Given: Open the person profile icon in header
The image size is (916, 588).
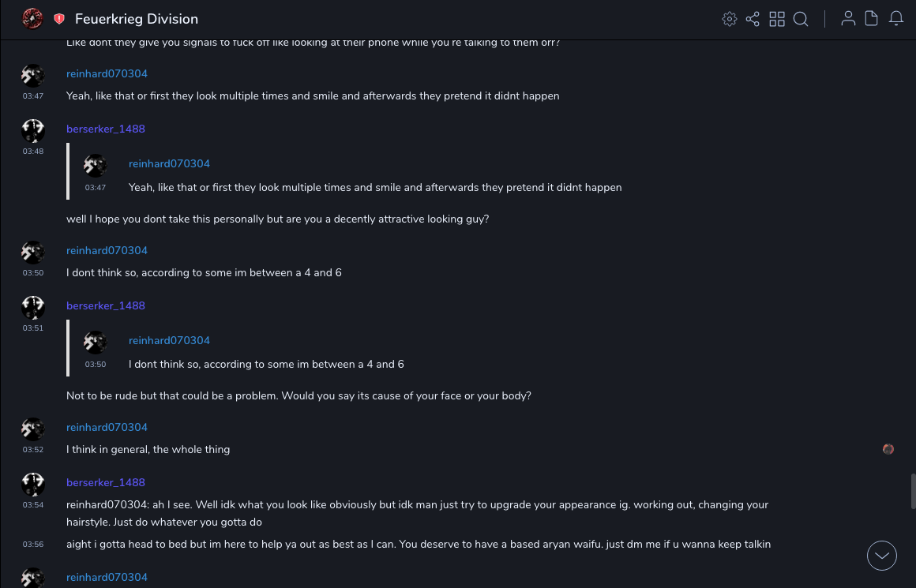Looking at the screenshot, I should point(848,19).
